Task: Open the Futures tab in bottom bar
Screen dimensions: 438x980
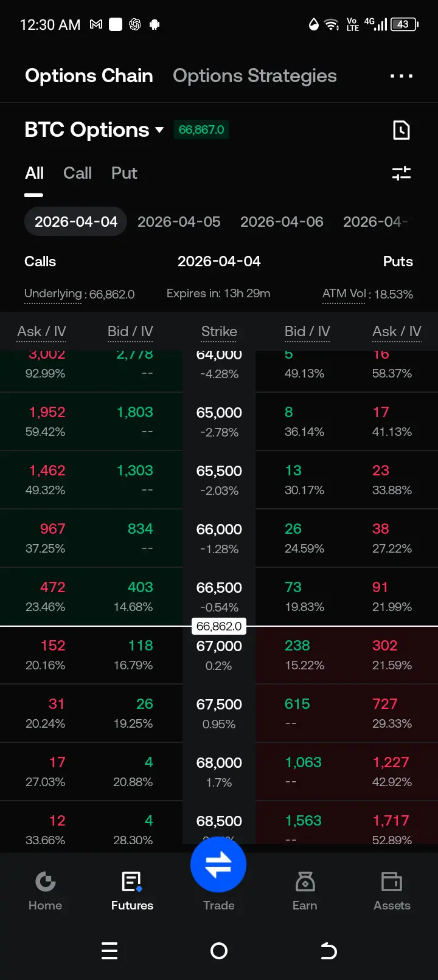Action: tap(132, 891)
